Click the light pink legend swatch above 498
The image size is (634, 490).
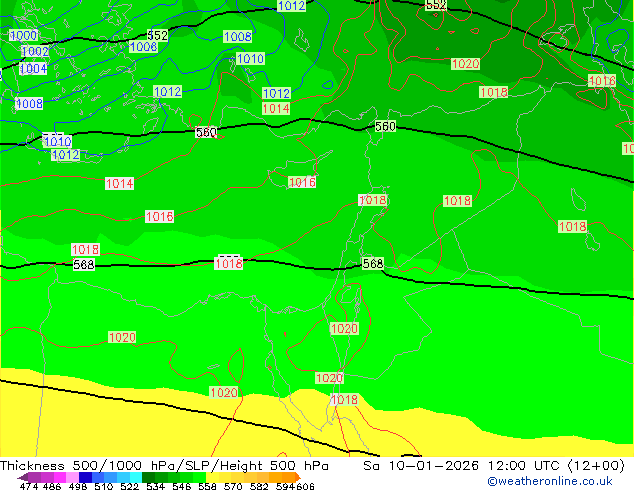click(x=72, y=477)
